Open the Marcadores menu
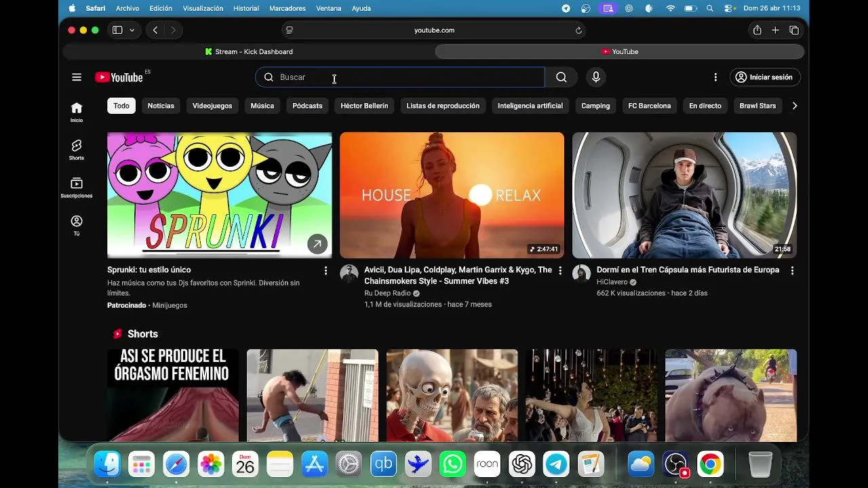 [x=288, y=8]
